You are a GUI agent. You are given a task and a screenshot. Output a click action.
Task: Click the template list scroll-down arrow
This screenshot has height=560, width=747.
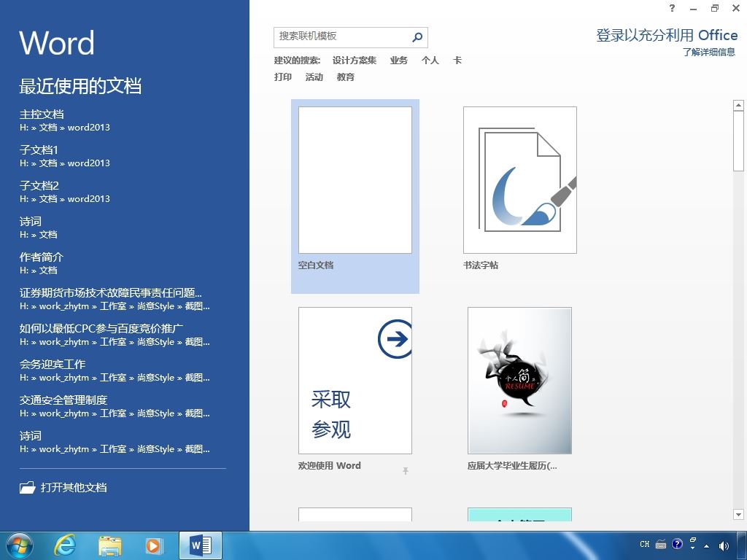point(738,514)
